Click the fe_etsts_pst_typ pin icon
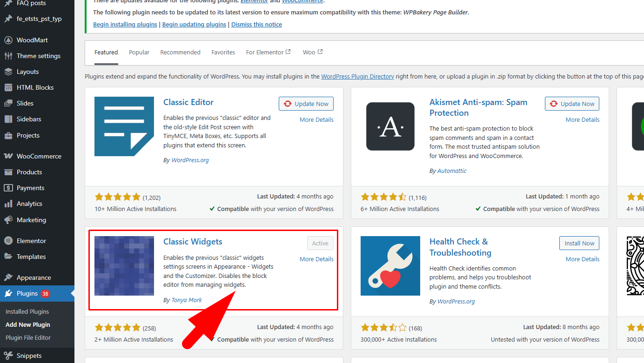Screen dimensions: 644x363 [x=8, y=19]
